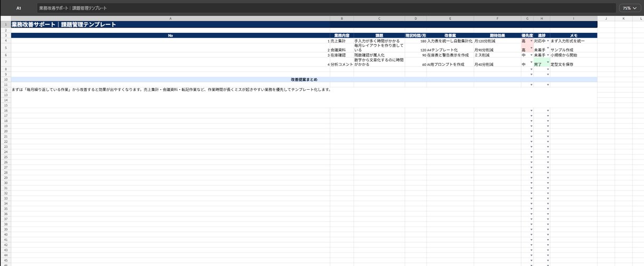The width and height of the screenshot is (644, 266).
Task: Click the 業務内容 header cell
Action: [342, 35]
